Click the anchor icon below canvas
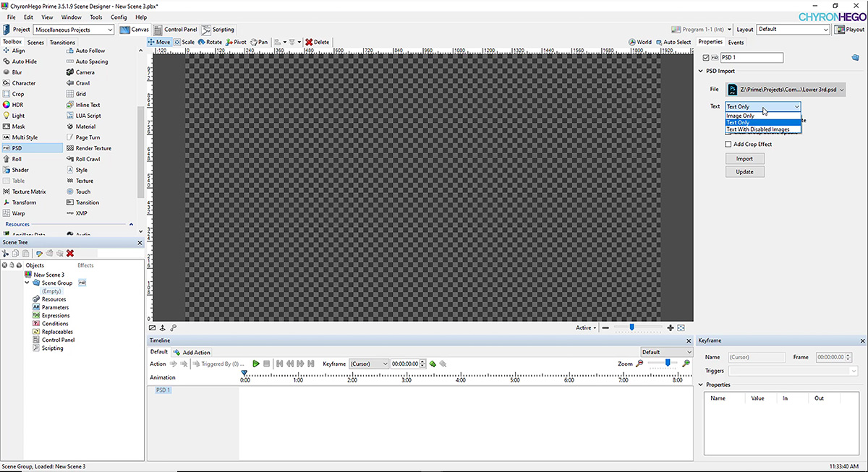This screenshot has height=472, width=868. [163, 327]
